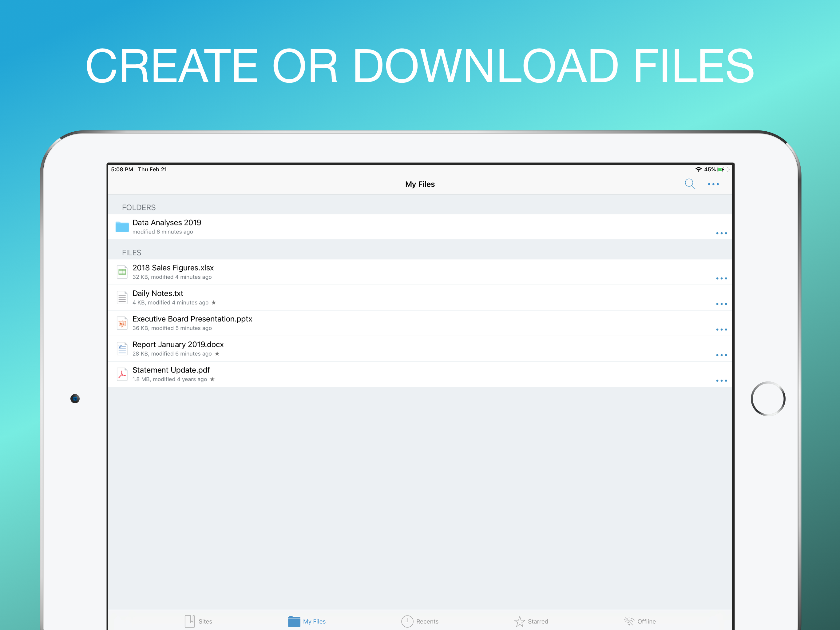Image resolution: width=840 pixels, height=630 pixels.
Task: Toggle star on Daily Notes.txt
Action: coord(214,302)
